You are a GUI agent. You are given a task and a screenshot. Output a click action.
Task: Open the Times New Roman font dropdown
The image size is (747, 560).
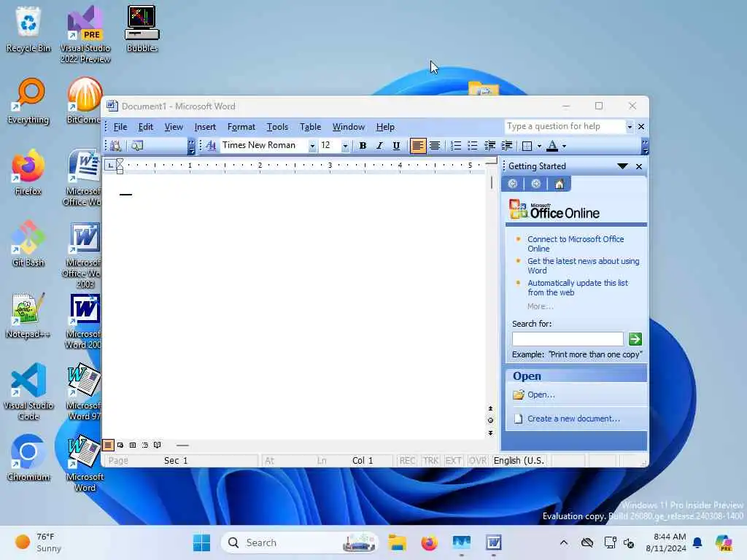coord(312,146)
